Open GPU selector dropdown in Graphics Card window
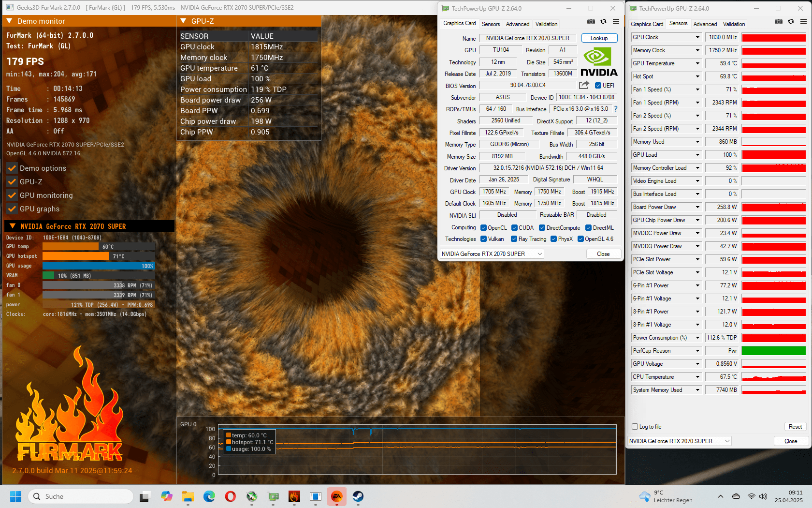 click(x=492, y=254)
